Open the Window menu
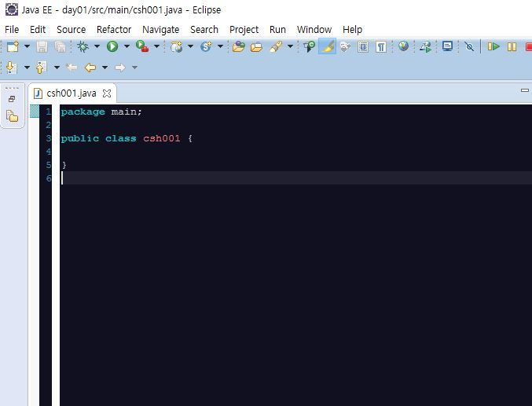The height and width of the screenshot is (406, 532). click(314, 30)
